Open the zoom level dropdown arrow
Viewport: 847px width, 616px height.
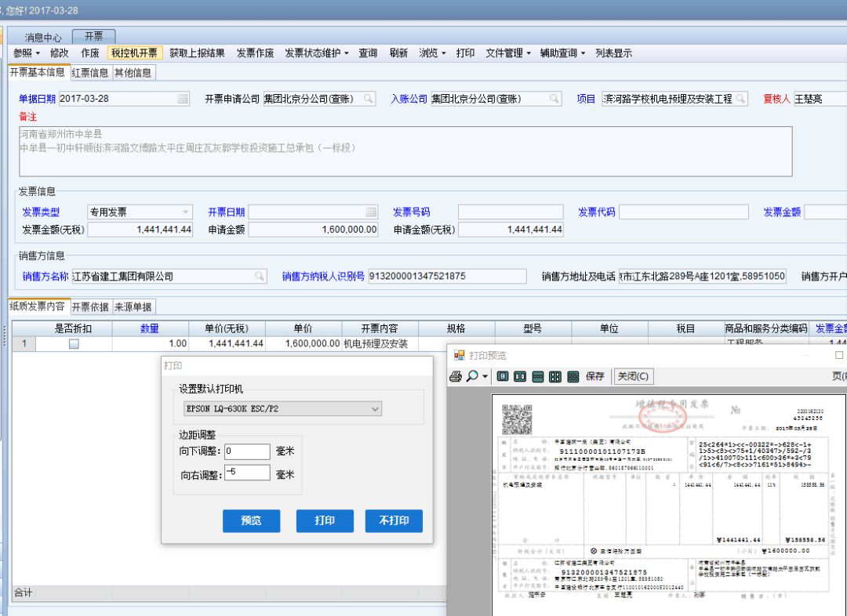(x=485, y=376)
